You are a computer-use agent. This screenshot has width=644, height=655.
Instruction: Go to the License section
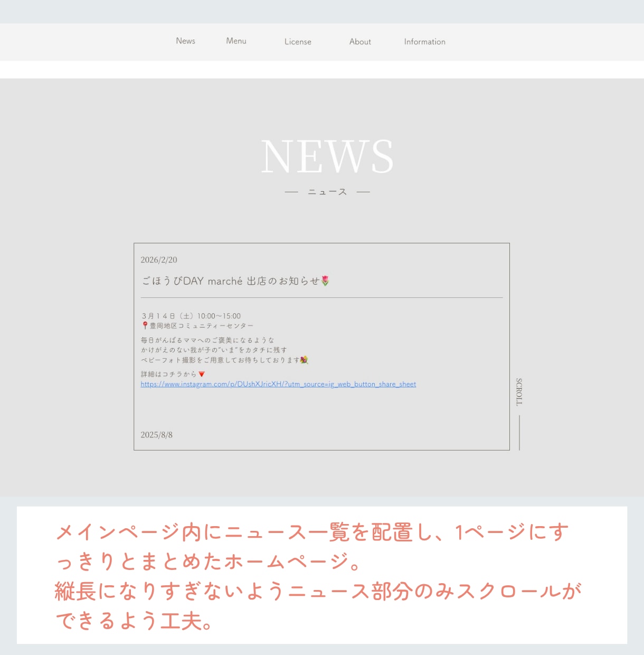(x=298, y=42)
